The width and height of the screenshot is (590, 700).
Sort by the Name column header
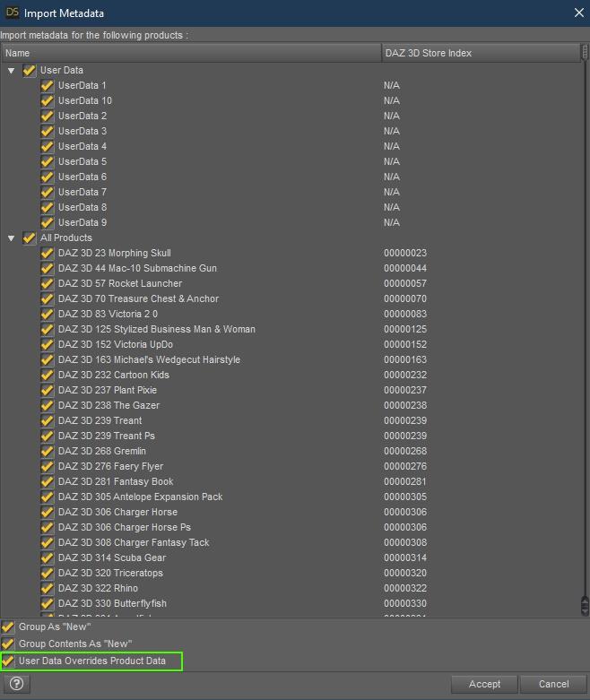[x=191, y=53]
